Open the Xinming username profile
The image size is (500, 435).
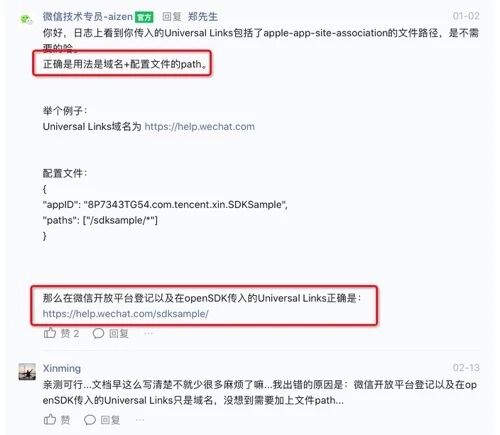[x=62, y=368]
